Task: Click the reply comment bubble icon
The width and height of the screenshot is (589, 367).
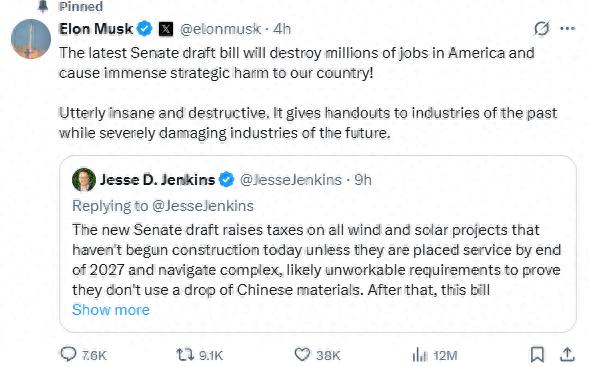Action: pos(68,354)
